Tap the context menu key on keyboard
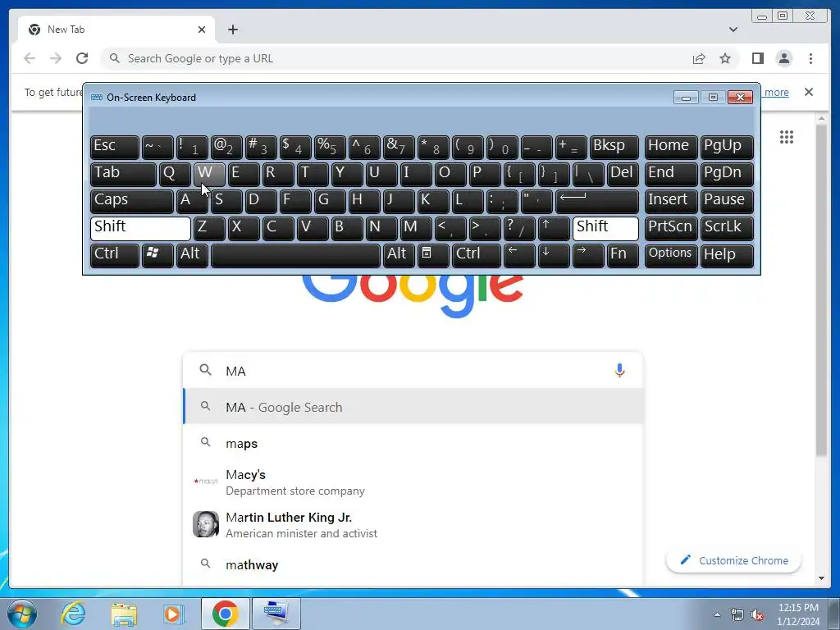This screenshot has width=840, height=630. pos(433,255)
